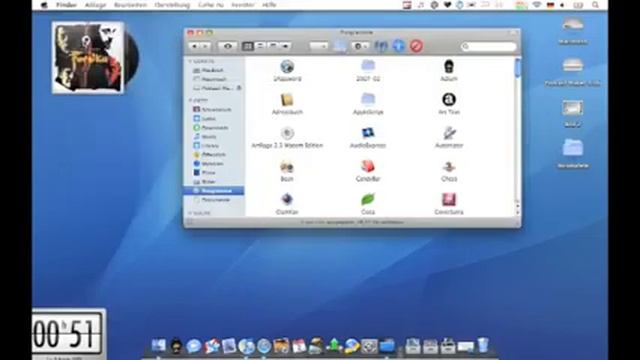Screen dimensions: 640x360
Task: Collapse the ORTE sidebar section
Action: click(190, 100)
